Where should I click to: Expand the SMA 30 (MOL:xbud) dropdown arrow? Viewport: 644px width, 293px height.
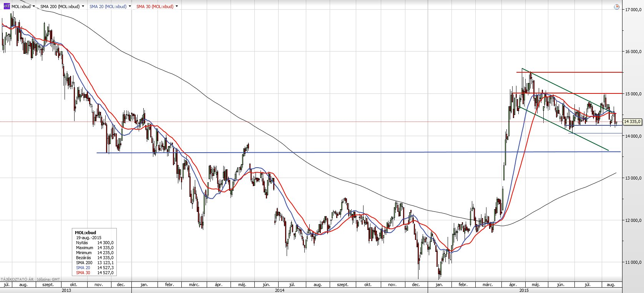click(x=177, y=7)
